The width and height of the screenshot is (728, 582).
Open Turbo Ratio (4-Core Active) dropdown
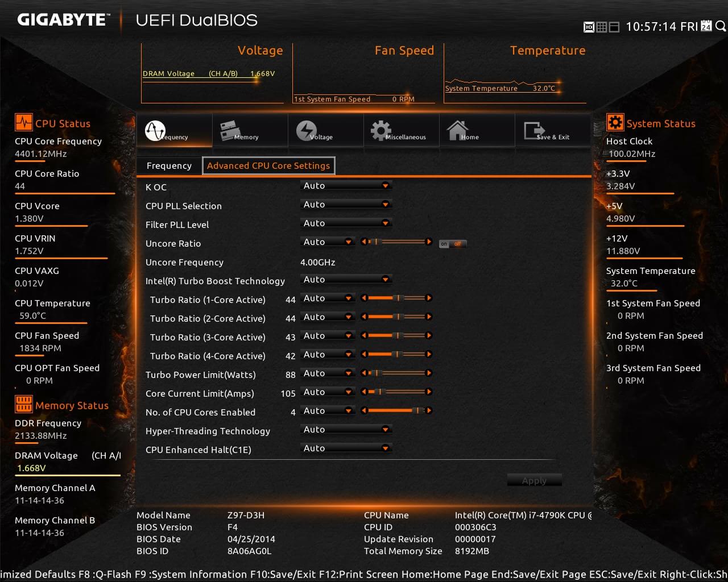point(328,355)
